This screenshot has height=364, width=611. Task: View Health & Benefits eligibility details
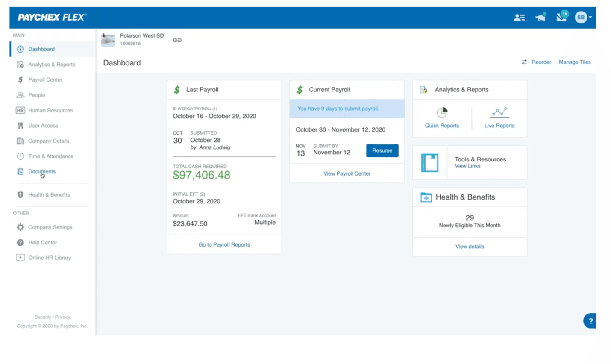[x=469, y=247]
